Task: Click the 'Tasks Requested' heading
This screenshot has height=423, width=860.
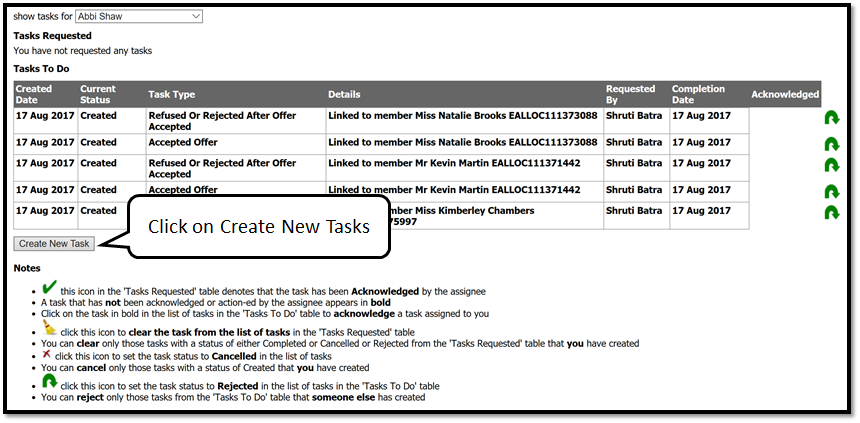Action: point(53,36)
